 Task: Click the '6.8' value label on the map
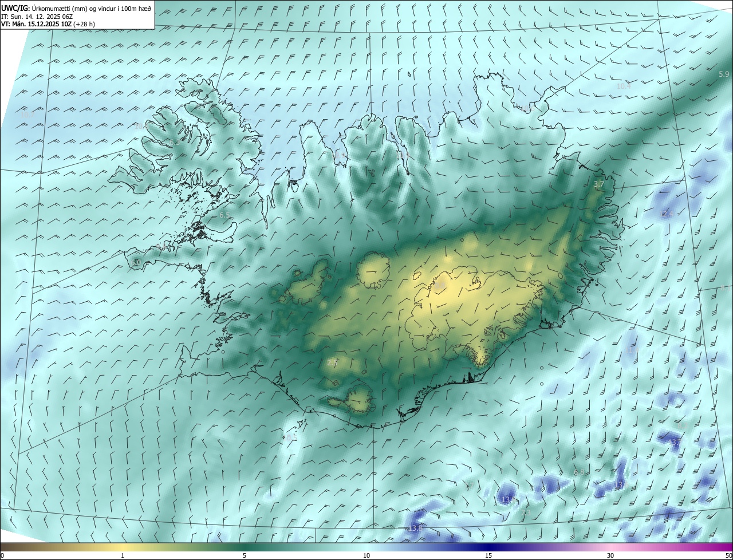(x=579, y=472)
